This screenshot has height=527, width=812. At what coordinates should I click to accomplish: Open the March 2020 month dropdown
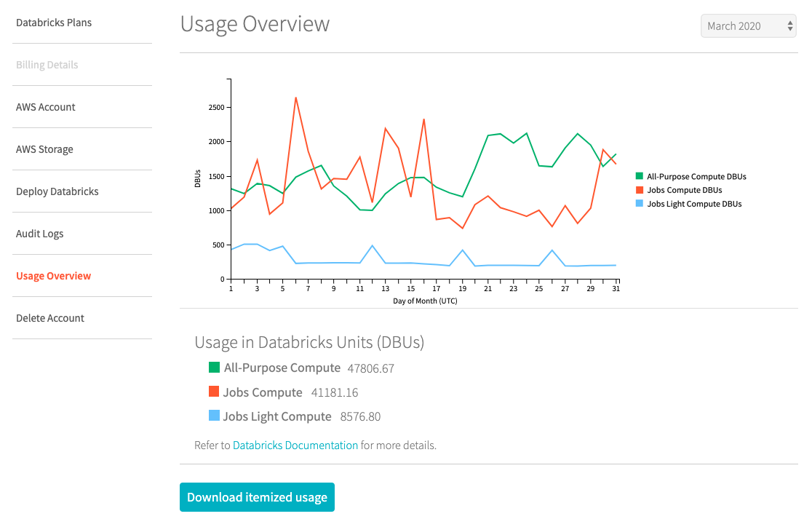coord(748,26)
